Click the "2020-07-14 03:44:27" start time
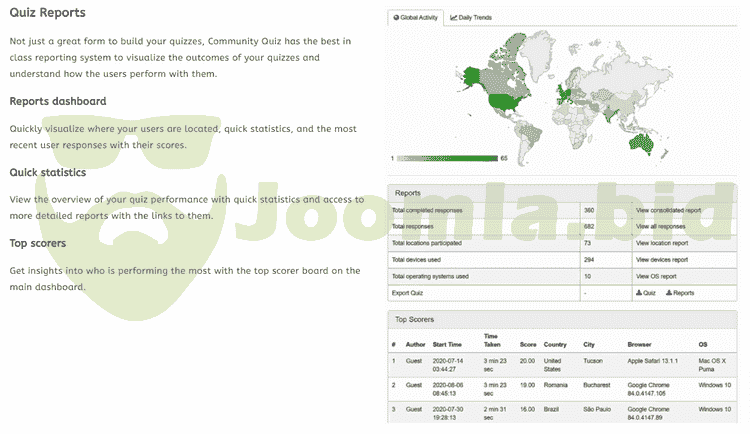The width and height of the screenshot is (750, 434). point(448,365)
